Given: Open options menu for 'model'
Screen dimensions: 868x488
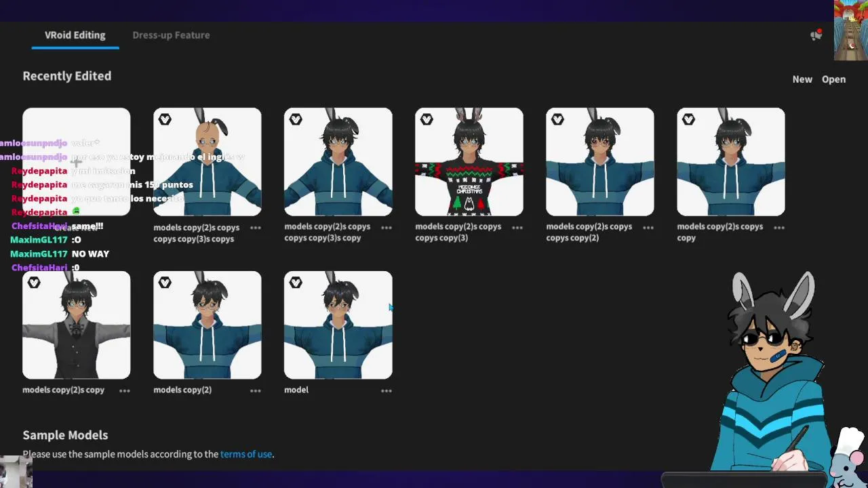Looking at the screenshot, I should point(387,391).
